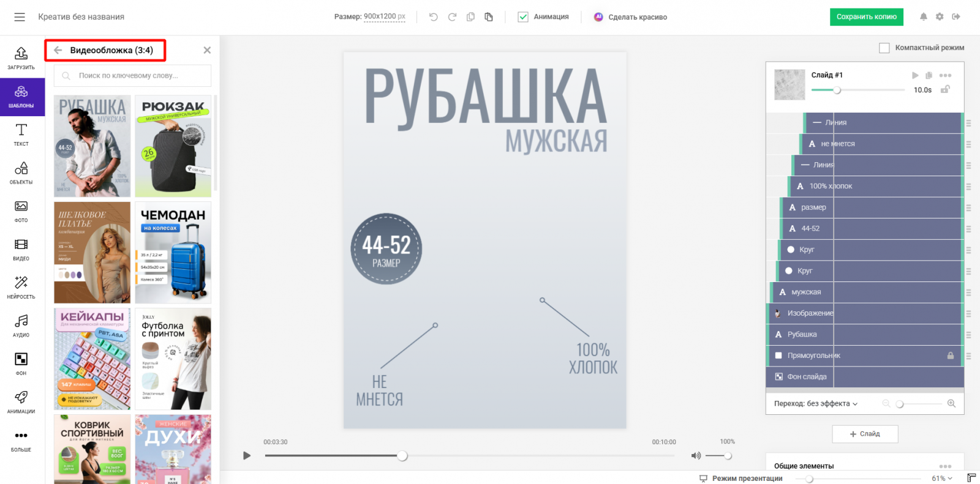Viewport: 980px width, 484px height.
Task: Open notifications bell icon
Action: click(923, 17)
